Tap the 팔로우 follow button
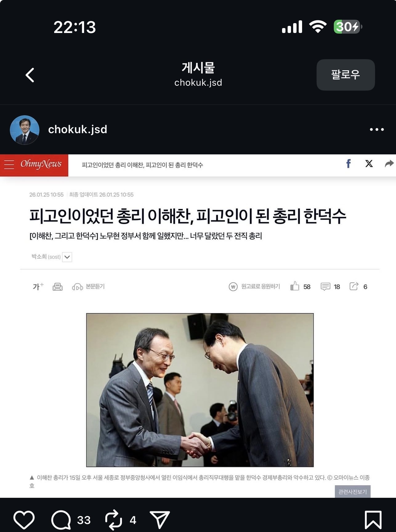 [345, 75]
